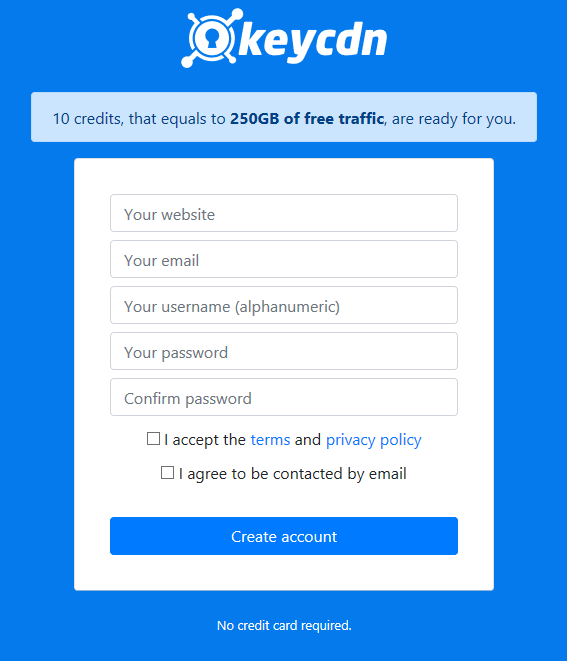Click the I agree to be contacted label
Viewport: 567px width, 661px height.
tap(292, 474)
